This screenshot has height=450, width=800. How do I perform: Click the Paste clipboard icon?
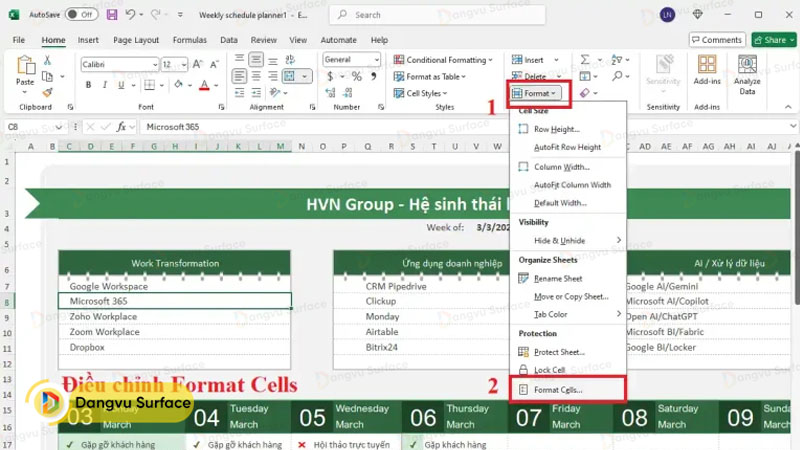pyautogui.click(x=25, y=65)
